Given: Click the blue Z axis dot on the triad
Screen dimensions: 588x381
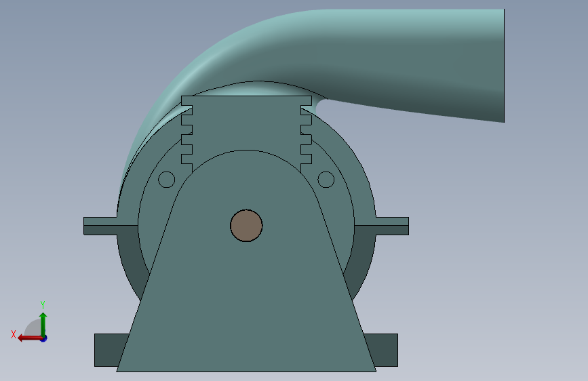Looking at the screenshot, I should click(44, 339).
